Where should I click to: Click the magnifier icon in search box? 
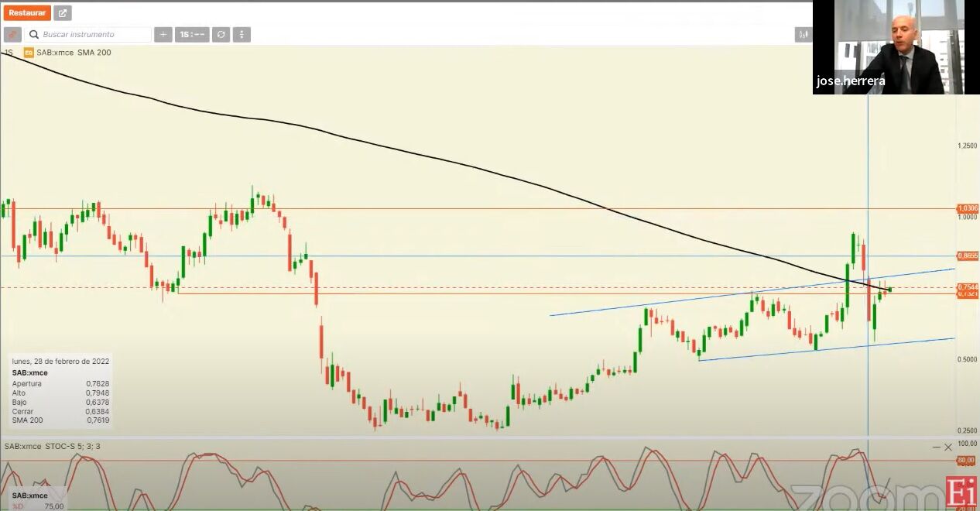tap(34, 35)
